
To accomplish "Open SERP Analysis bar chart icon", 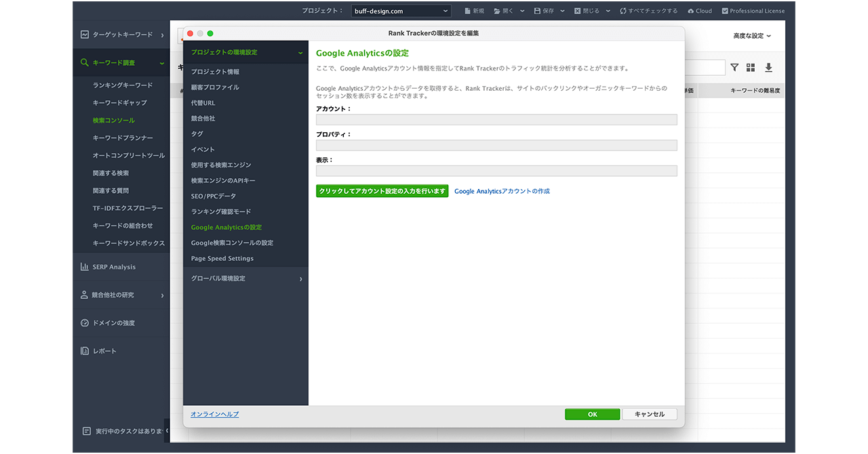I will (85, 267).
